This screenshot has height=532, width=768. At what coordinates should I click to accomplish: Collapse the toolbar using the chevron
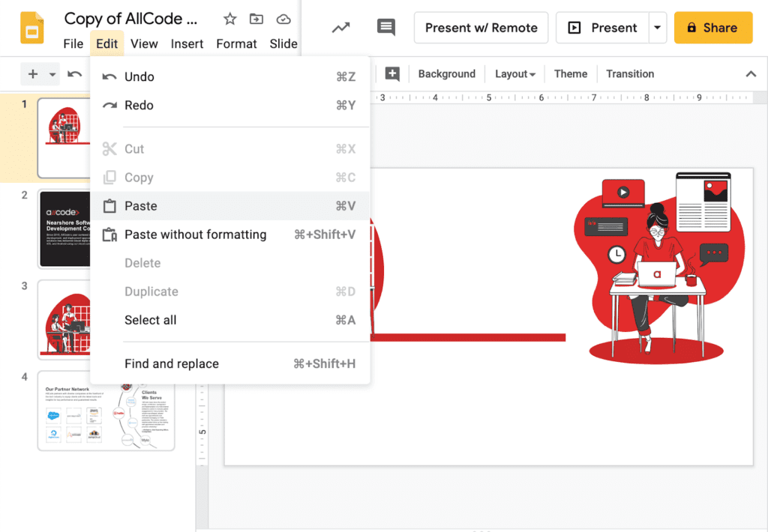pos(750,73)
